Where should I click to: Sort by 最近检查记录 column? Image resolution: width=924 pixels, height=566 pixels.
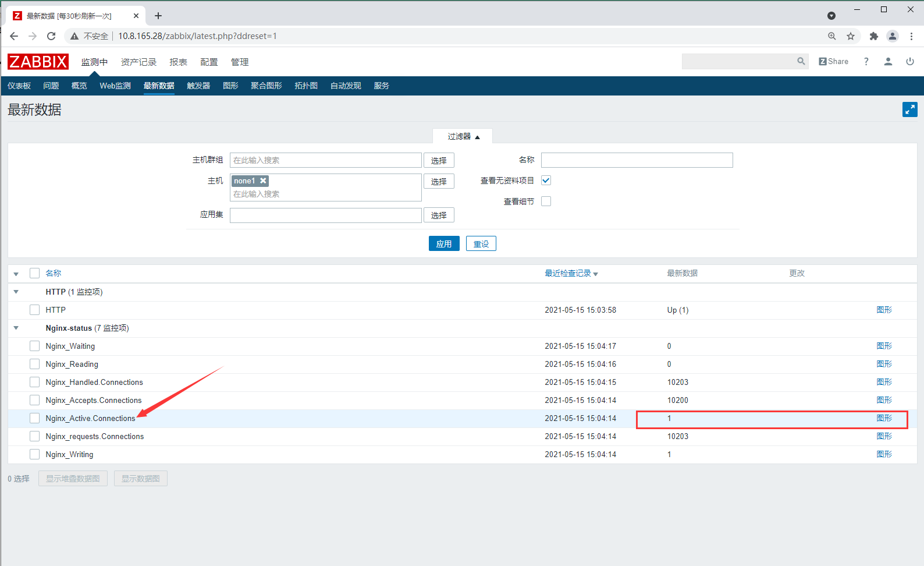(x=571, y=273)
